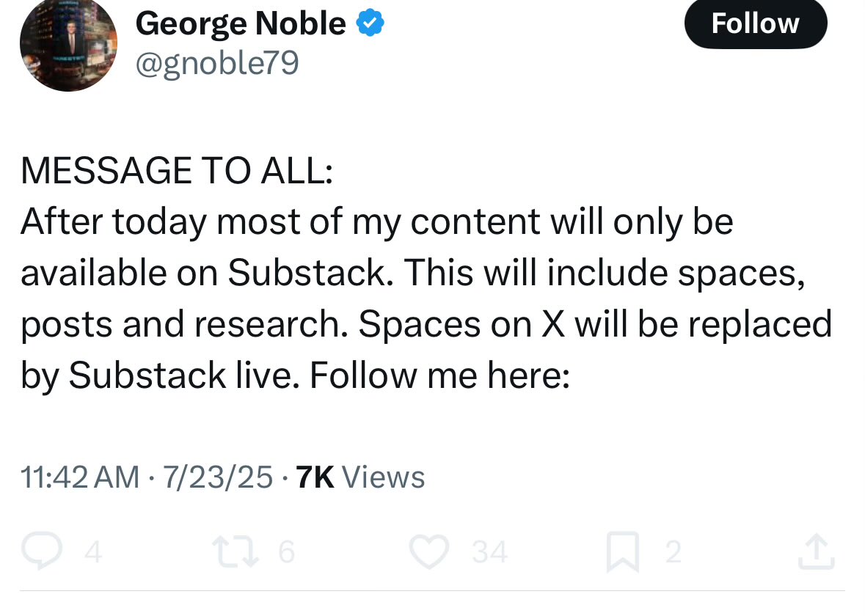Click the 'Follow me here:' text

pyautogui.click(x=439, y=375)
